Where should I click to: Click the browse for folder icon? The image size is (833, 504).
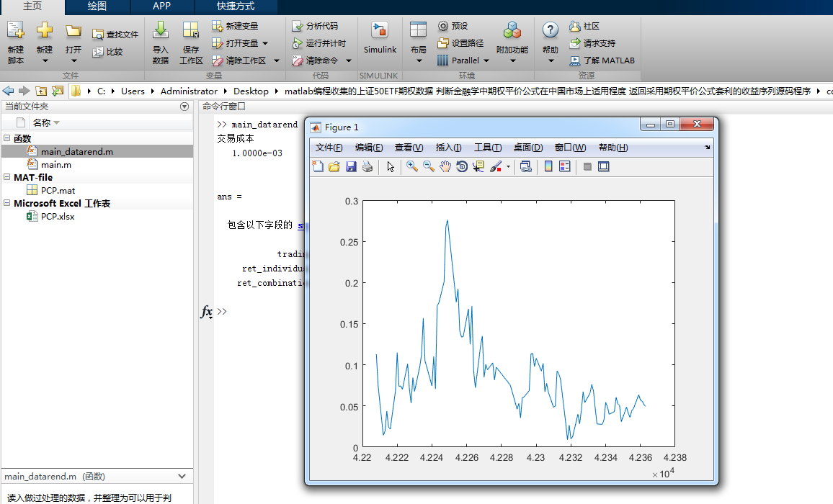pos(58,91)
